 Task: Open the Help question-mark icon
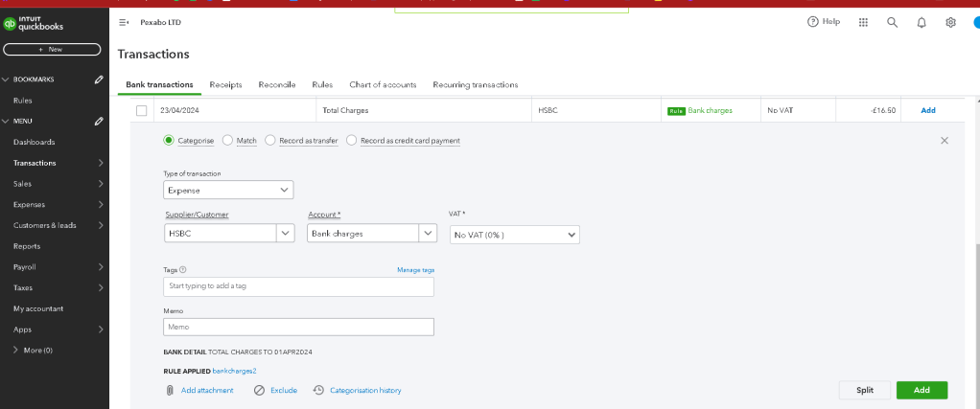click(812, 22)
